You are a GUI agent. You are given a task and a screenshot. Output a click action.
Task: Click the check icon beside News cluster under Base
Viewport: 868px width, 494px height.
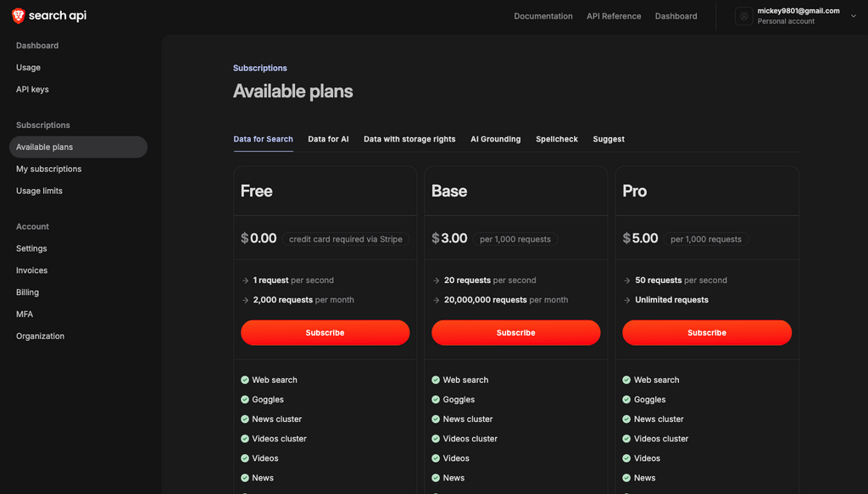tap(436, 419)
